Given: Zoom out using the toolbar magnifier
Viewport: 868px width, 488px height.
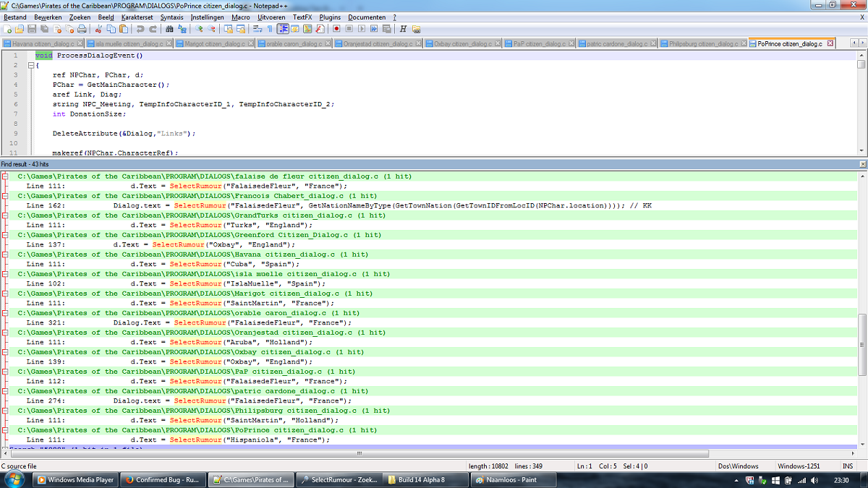Looking at the screenshot, I should point(211,29).
